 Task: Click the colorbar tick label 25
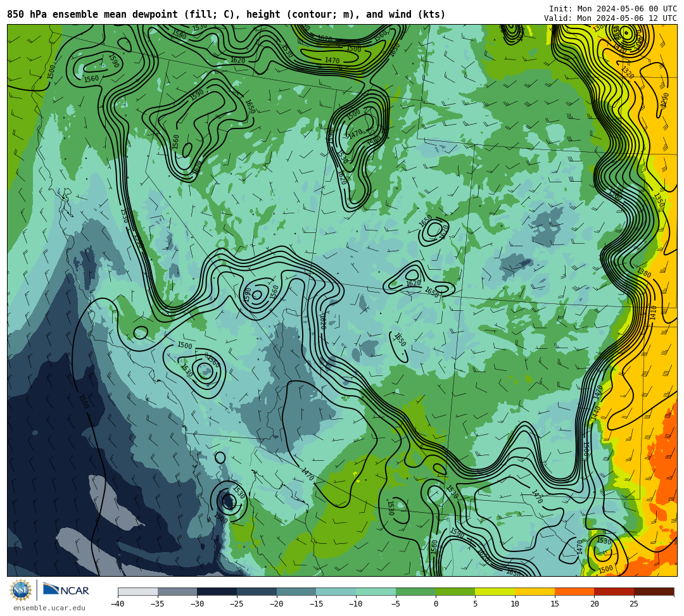634,604
